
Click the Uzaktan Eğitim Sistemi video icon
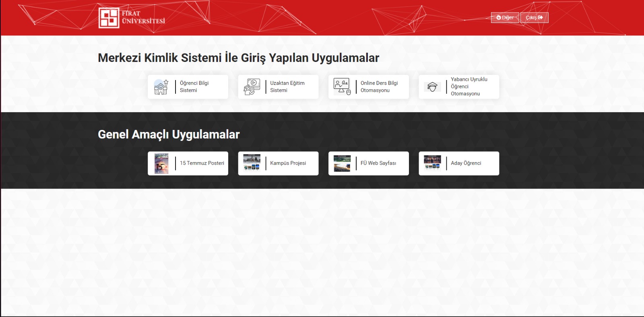[252, 87]
